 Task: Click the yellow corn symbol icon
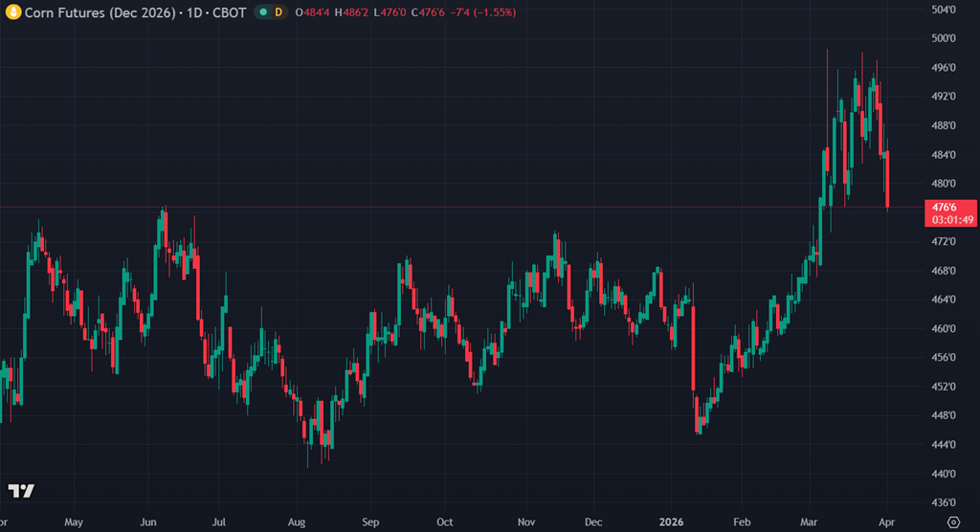[12, 11]
